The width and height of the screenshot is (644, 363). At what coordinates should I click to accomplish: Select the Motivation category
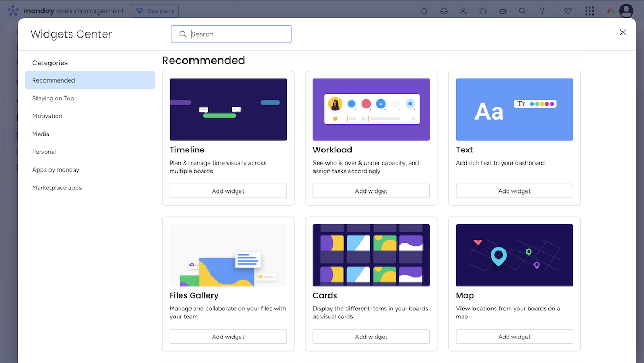[47, 116]
